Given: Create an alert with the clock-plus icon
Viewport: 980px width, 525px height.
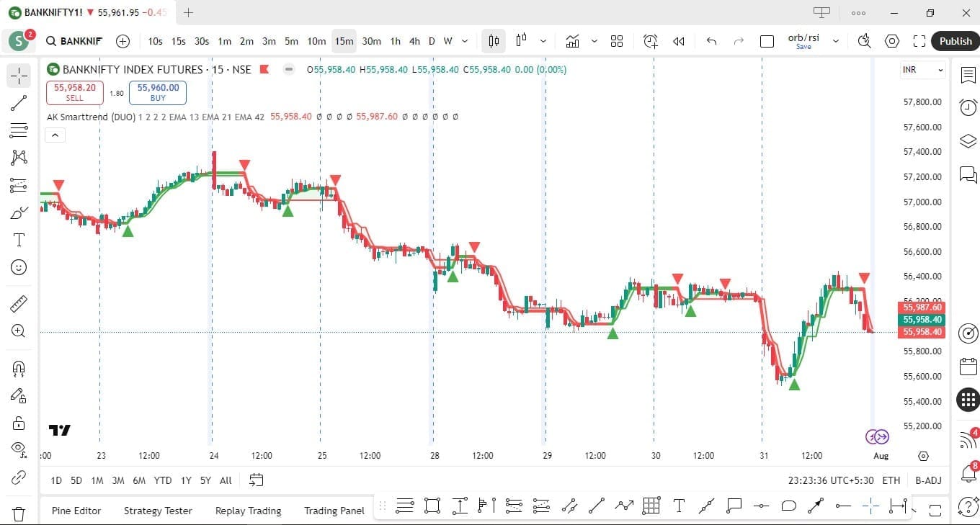Looking at the screenshot, I should pyautogui.click(x=651, y=41).
